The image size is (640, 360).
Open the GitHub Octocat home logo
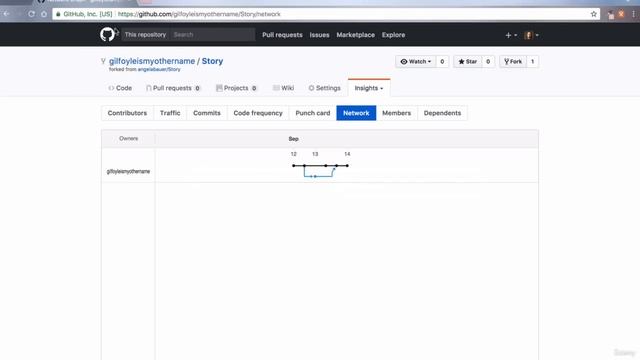coord(107,35)
